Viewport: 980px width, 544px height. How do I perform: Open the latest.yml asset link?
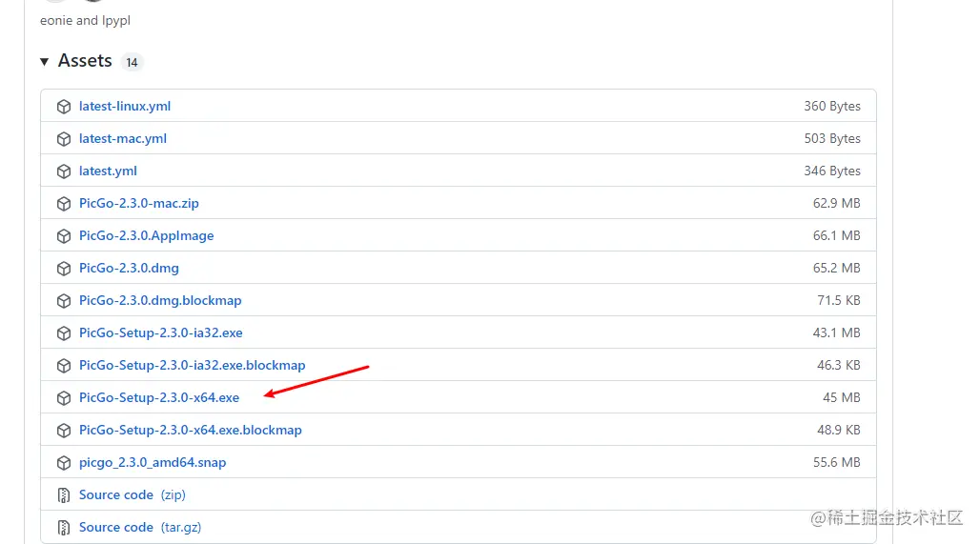(108, 171)
